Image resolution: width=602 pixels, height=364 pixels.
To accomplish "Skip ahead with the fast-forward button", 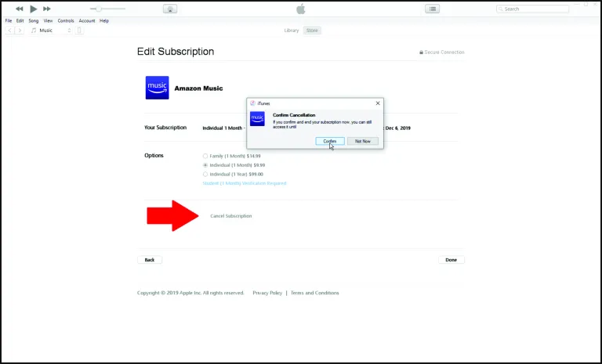I will tap(47, 9).
